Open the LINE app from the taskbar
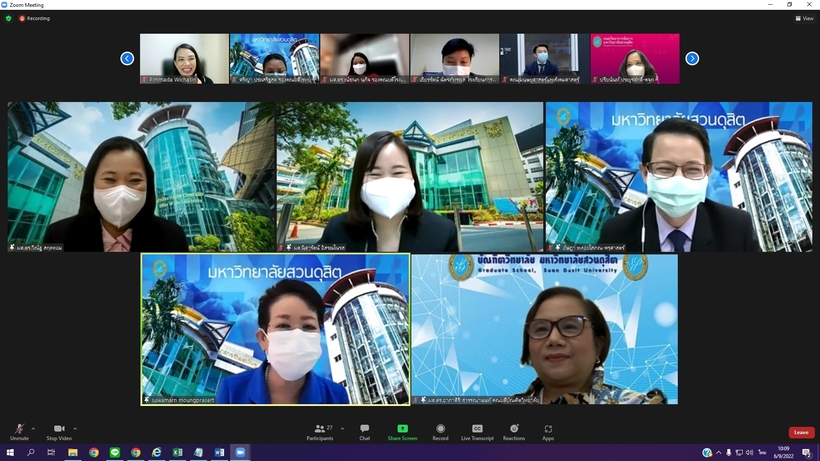The height and width of the screenshot is (461, 820). [x=115, y=452]
